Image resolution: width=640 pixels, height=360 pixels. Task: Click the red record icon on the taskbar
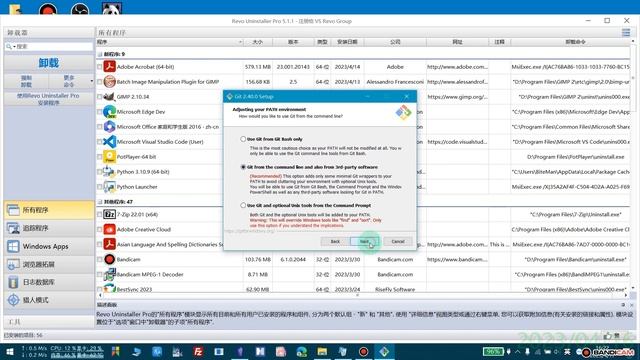tap(363, 351)
